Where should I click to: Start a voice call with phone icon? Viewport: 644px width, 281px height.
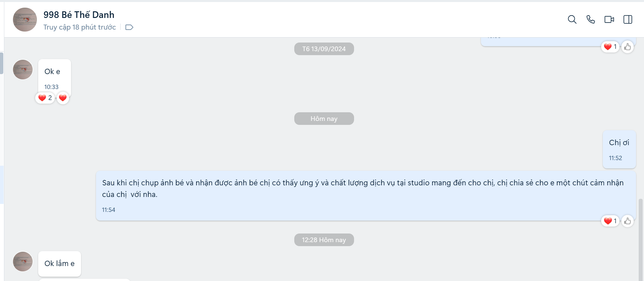[591, 20]
